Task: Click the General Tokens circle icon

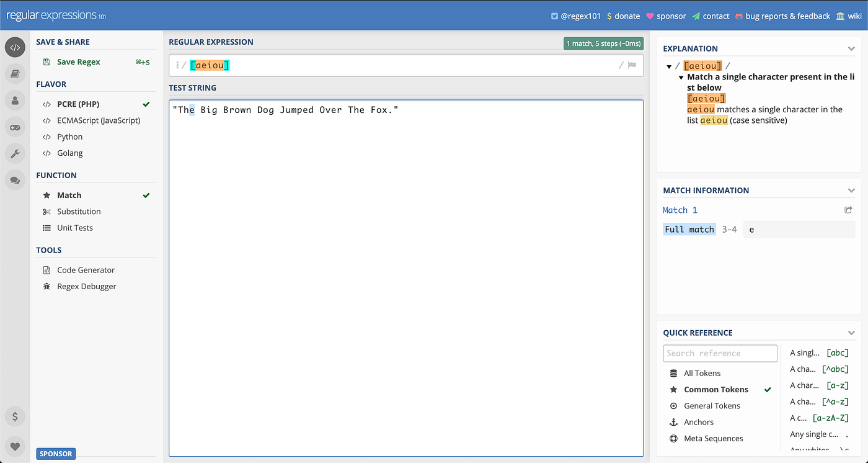Action: 673,406
